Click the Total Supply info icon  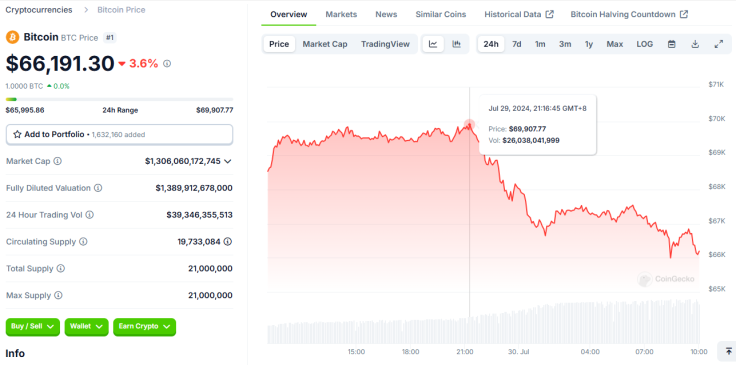click(x=61, y=268)
